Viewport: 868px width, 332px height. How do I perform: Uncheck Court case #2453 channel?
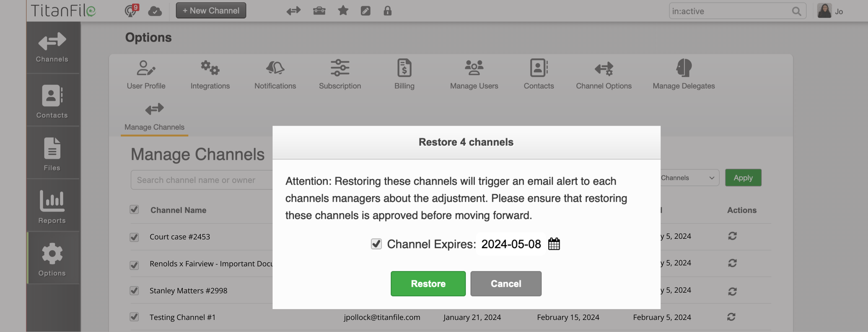(x=134, y=237)
